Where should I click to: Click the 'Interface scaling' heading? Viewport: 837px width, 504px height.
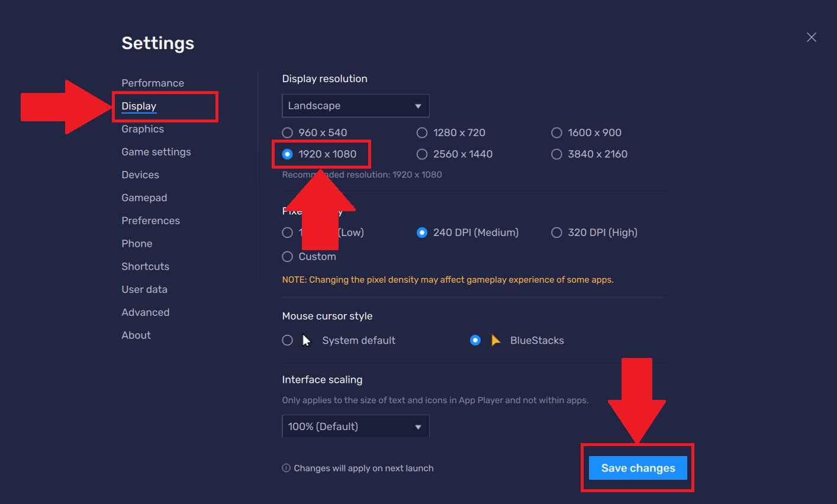(323, 380)
